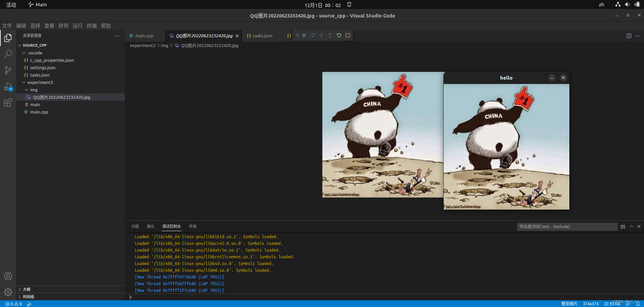
Task: Open settings.json in explorer
Action: tap(70, 68)
